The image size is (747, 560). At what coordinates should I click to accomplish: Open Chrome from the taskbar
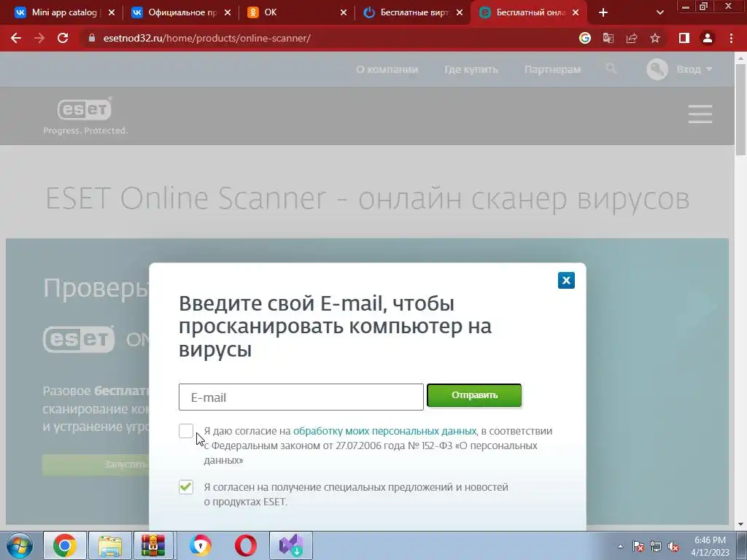point(65,545)
